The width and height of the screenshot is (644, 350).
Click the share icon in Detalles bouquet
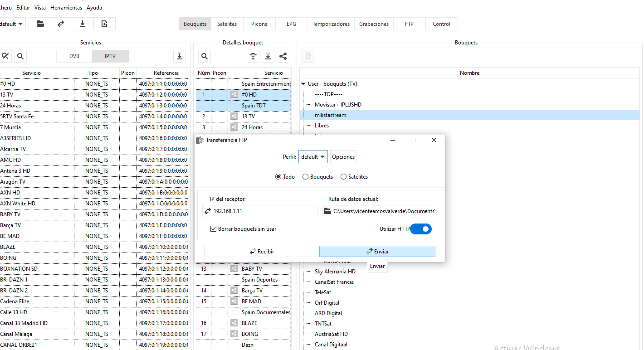coord(283,56)
